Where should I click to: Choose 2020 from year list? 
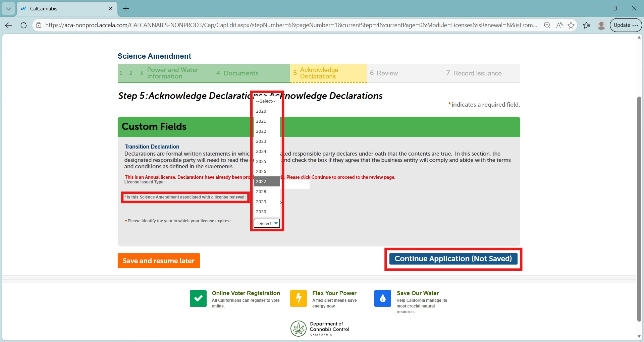pyautogui.click(x=267, y=111)
